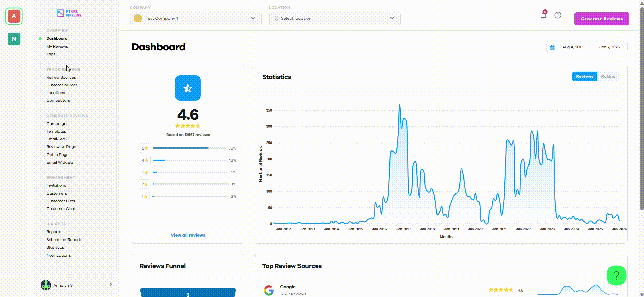Open the notifications bell icon
The image size is (644, 297).
[544, 15]
